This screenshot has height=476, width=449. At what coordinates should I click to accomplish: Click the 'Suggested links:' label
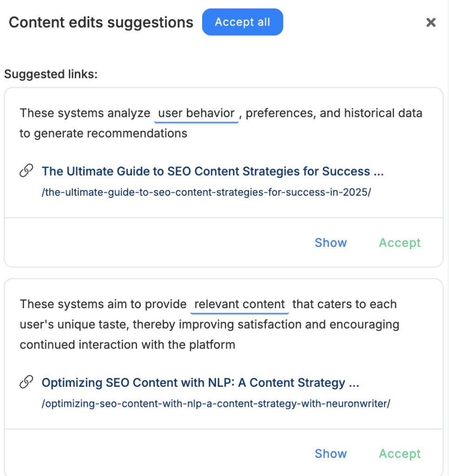tap(51, 74)
